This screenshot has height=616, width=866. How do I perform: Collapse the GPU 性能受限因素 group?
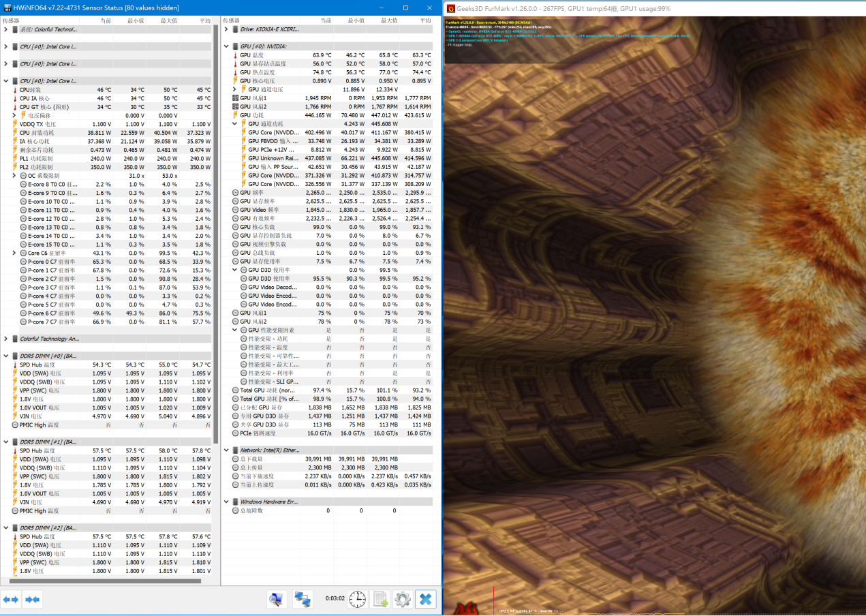(x=235, y=330)
